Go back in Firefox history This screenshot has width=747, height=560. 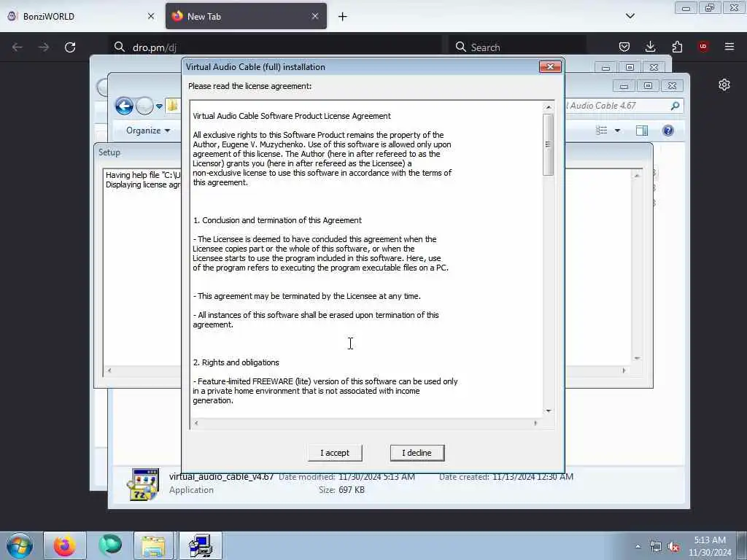[18, 47]
